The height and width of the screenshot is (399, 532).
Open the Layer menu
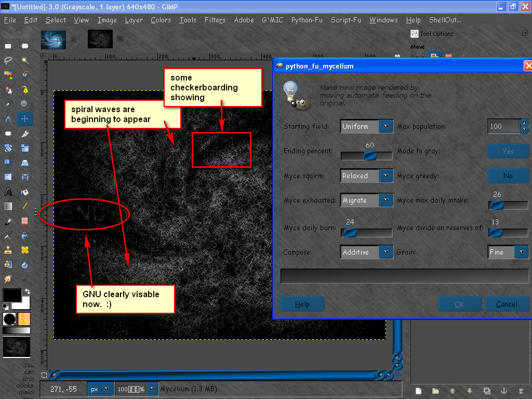click(x=134, y=20)
